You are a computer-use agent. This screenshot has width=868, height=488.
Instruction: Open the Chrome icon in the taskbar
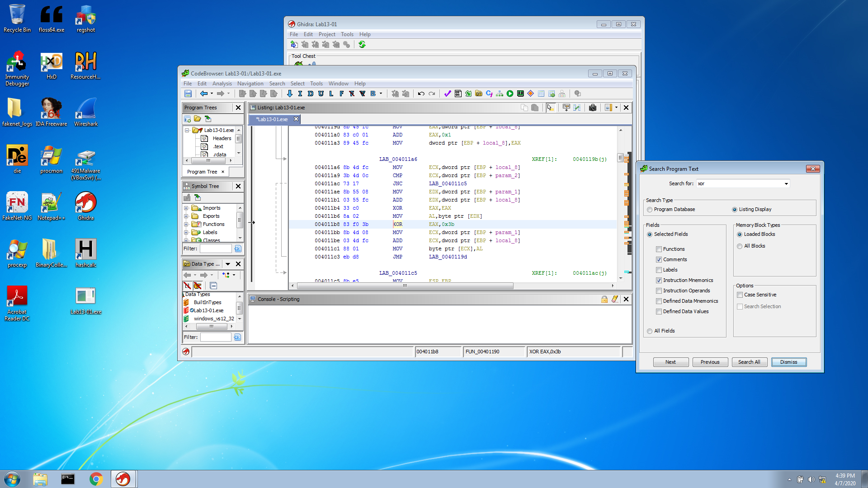96,479
